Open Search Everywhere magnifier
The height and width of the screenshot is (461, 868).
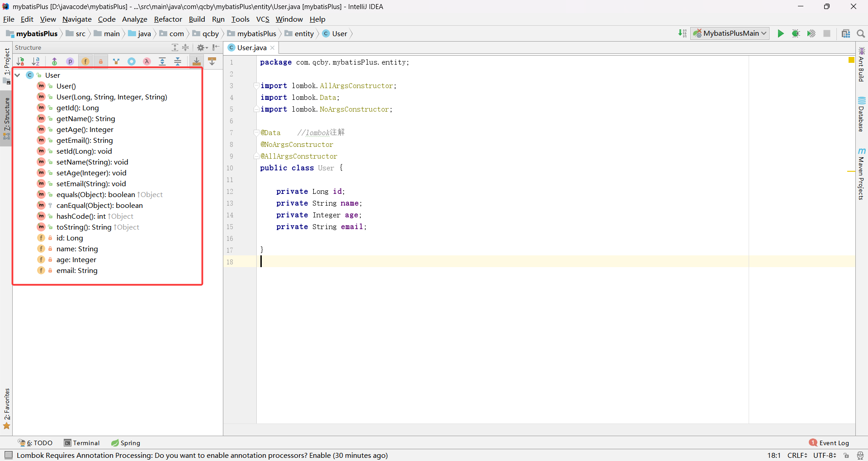[x=861, y=33]
